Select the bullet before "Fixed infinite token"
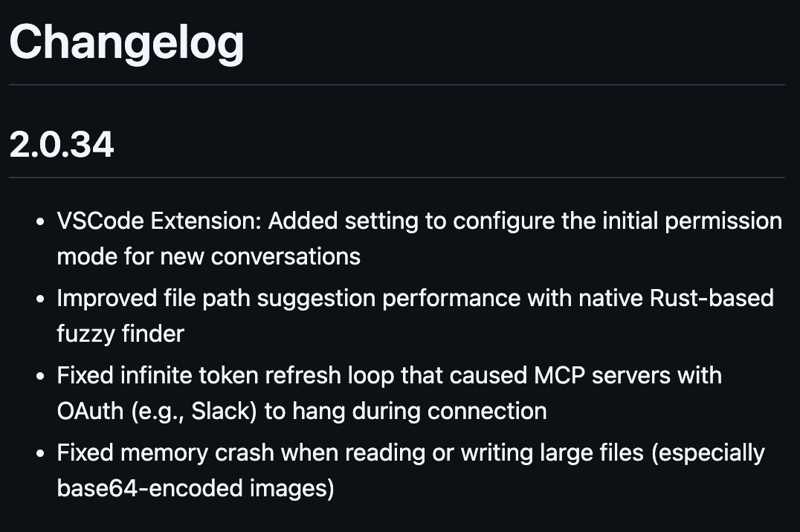Image resolution: width=800 pixels, height=532 pixels. pyautogui.click(x=40, y=377)
